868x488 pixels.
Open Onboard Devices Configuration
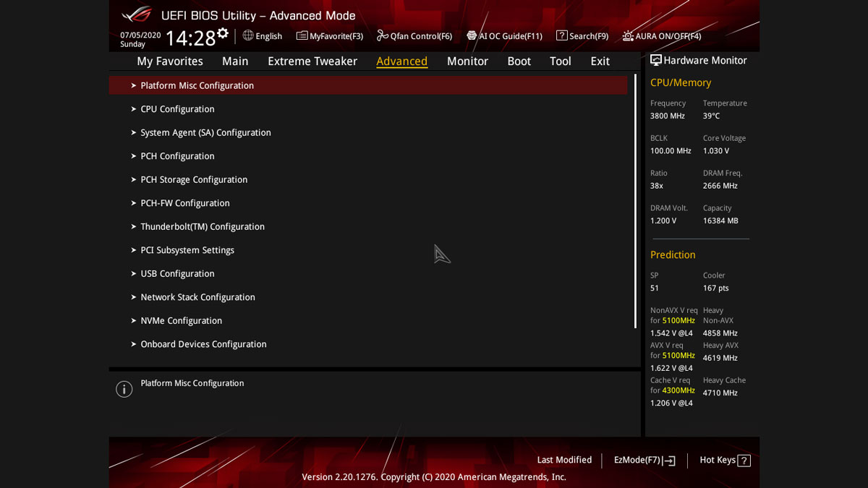(203, 344)
